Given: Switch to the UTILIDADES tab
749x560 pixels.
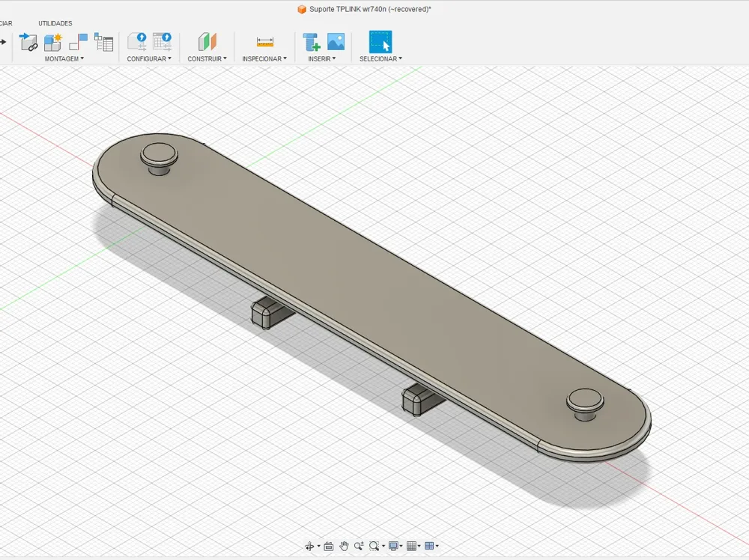Looking at the screenshot, I should coord(55,23).
